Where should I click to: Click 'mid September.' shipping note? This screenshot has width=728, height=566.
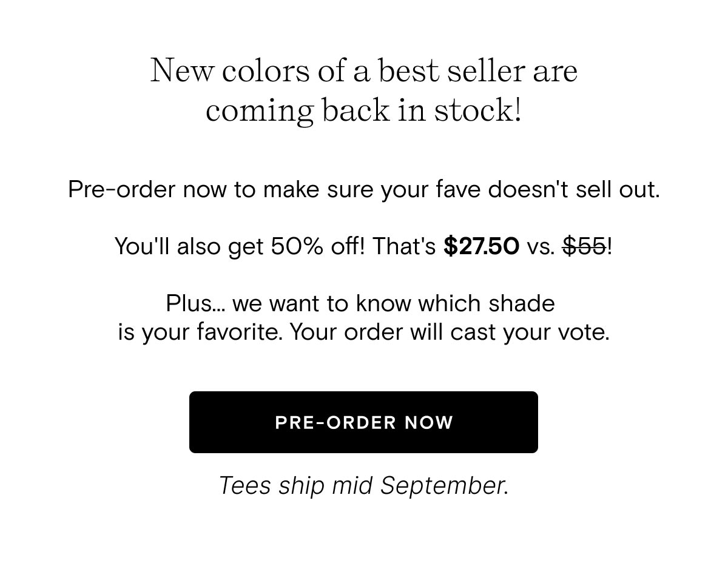420,486
